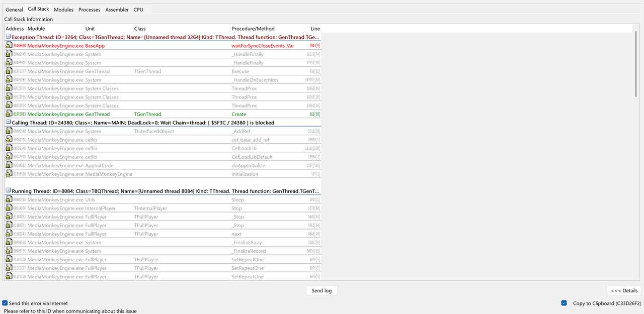Collapse the Exception Thread ID=3264 group
Screen dimensions: 644x314
click(8, 37)
